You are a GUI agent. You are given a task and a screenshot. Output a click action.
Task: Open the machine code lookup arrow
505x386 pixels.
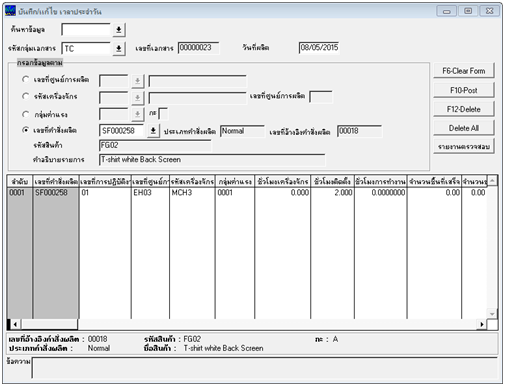137,97
